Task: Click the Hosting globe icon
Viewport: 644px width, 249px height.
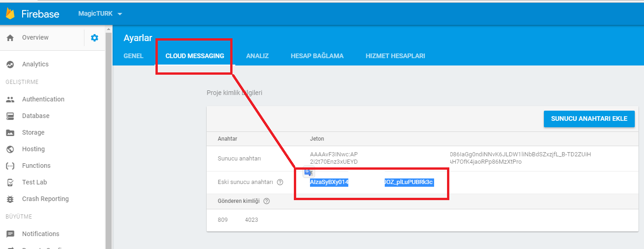Action: [10, 149]
